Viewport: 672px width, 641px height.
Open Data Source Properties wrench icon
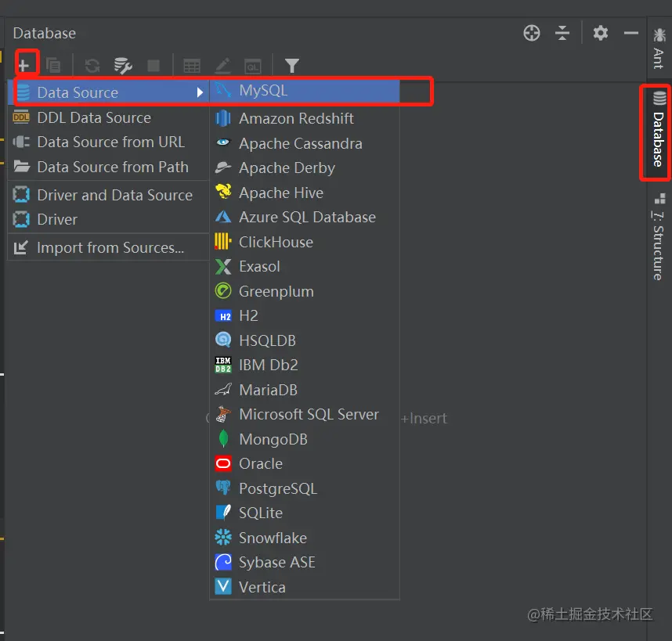(x=123, y=66)
